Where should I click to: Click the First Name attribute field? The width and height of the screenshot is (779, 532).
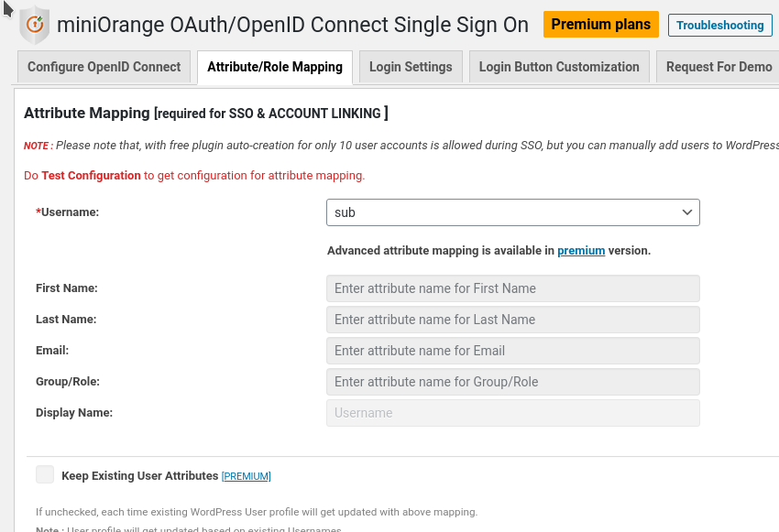tap(512, 288)
